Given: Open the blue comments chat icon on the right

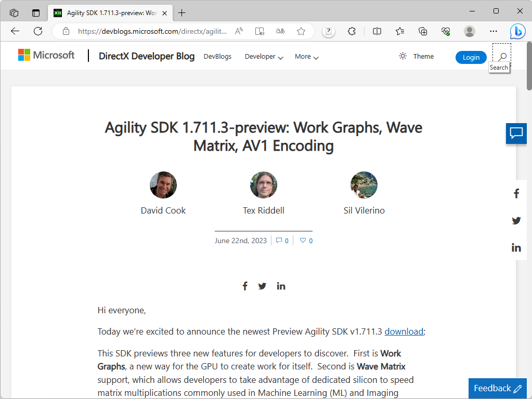Looking at the screenshot, I should point(516,134).
